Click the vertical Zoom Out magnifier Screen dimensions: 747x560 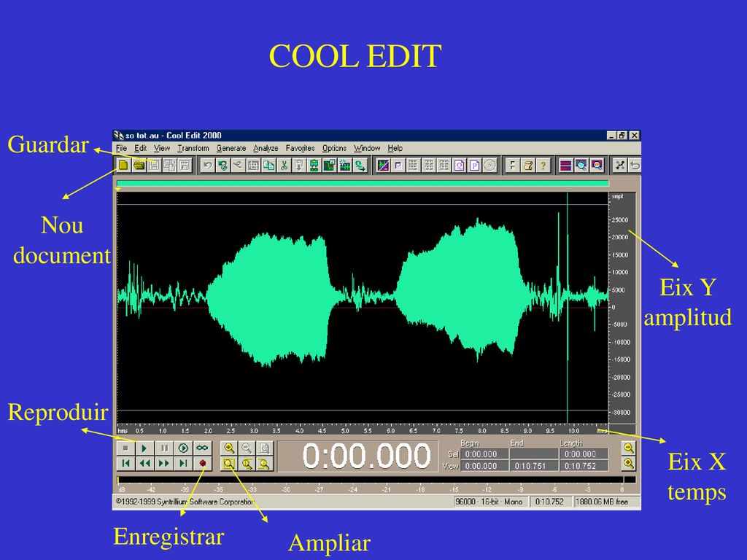click(629, 448)
